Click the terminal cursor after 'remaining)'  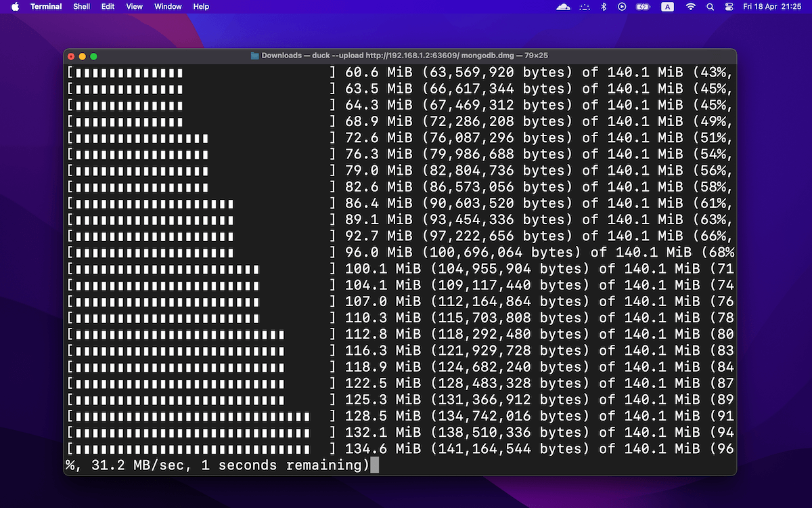coord(375,465)
